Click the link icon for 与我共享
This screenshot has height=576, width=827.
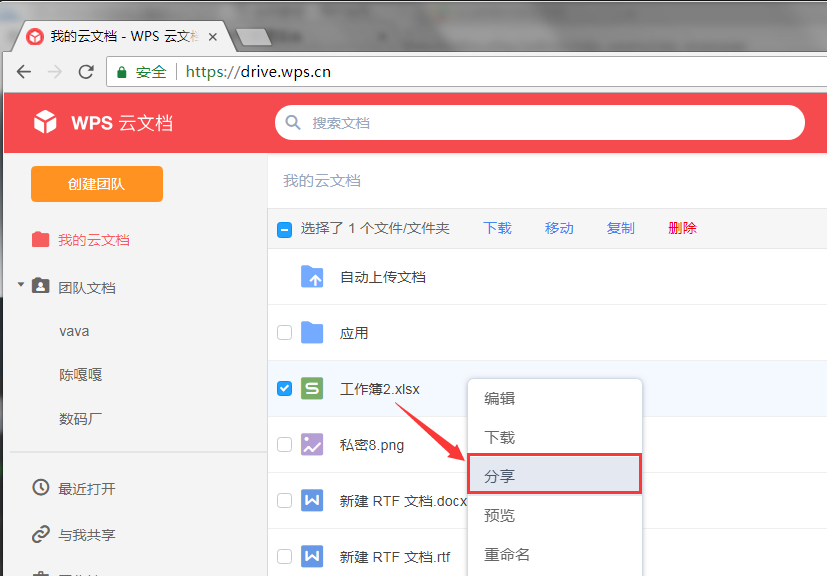click(41, 534)
